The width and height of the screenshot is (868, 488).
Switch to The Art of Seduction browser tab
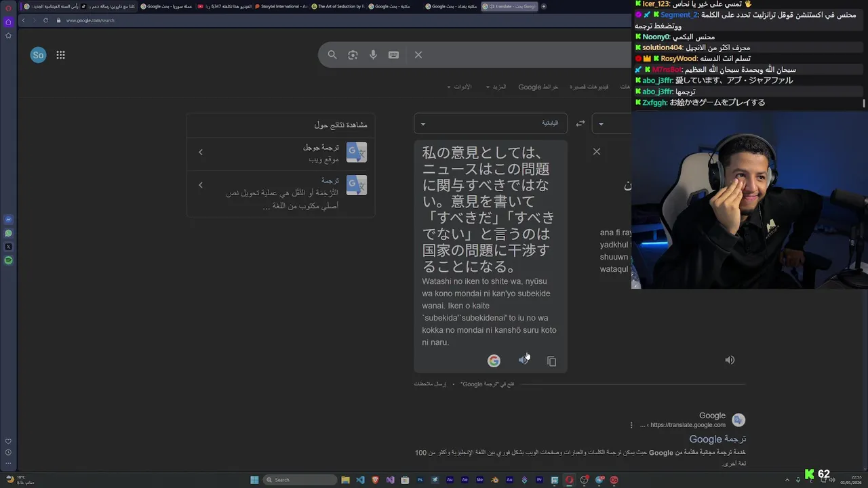point(338,6)
